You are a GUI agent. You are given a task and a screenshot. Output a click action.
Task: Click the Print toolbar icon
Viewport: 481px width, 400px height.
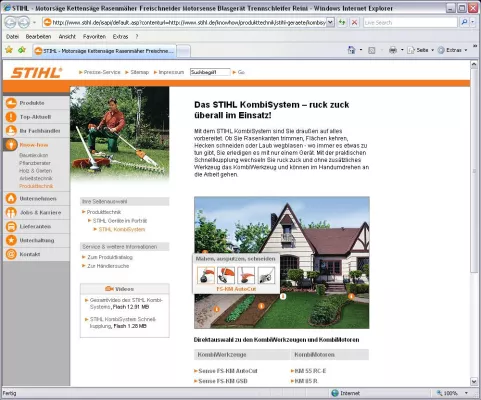point(393,50)
